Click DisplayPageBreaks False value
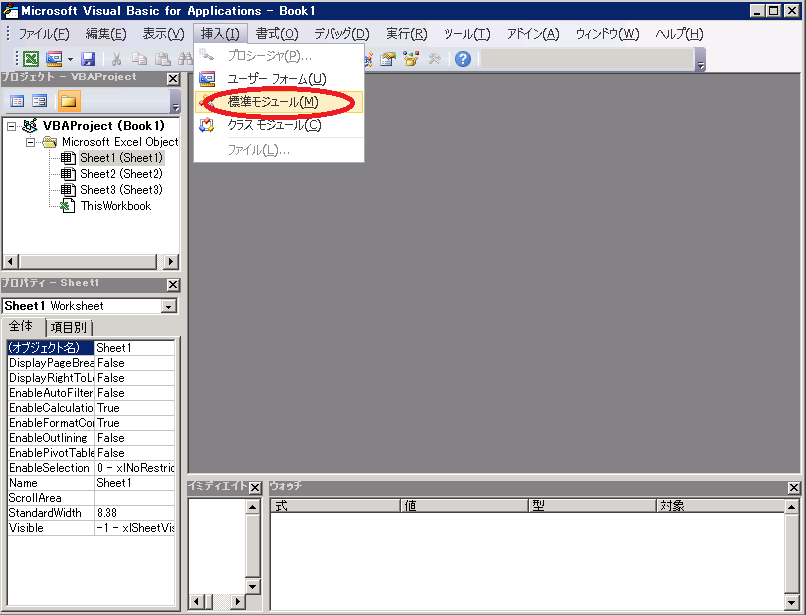This screenshot has width=806, height=615. pyautogui.click(x=135, y=363)
